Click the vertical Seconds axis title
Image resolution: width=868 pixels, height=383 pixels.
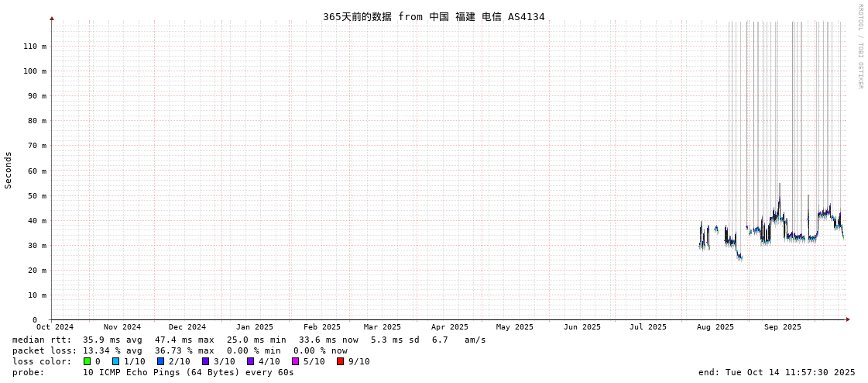[9, 170]
